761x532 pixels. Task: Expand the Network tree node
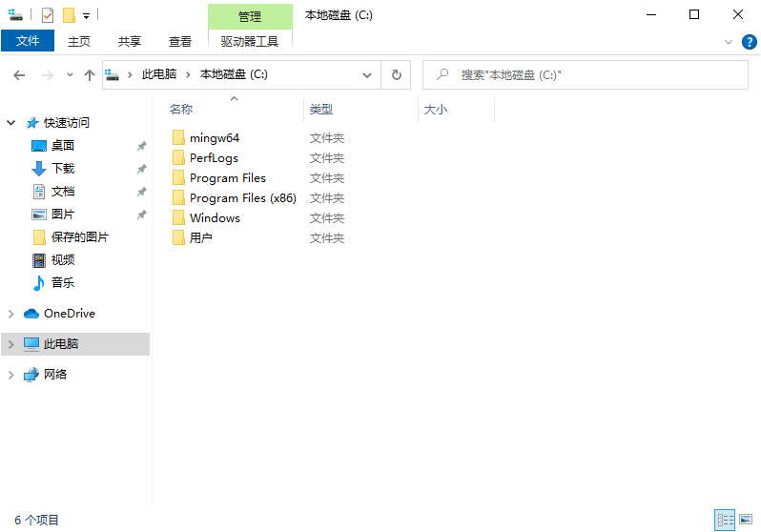[11, 375]
